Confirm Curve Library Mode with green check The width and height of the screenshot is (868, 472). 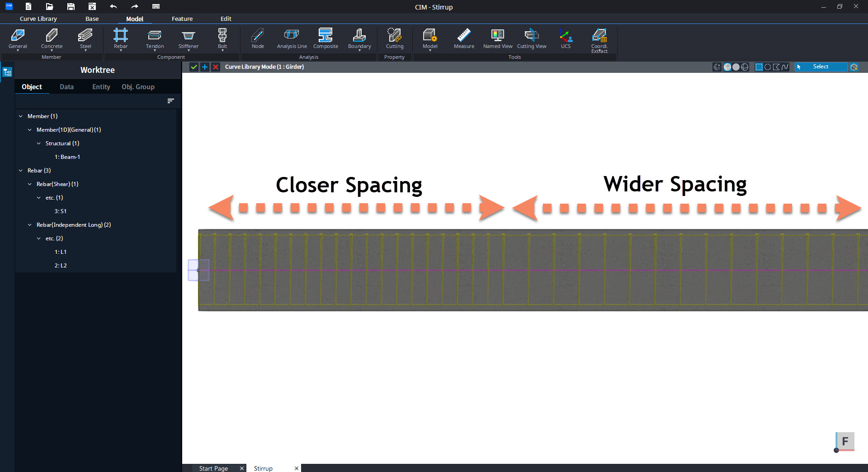pyautogui.click(x=194, y=67)
